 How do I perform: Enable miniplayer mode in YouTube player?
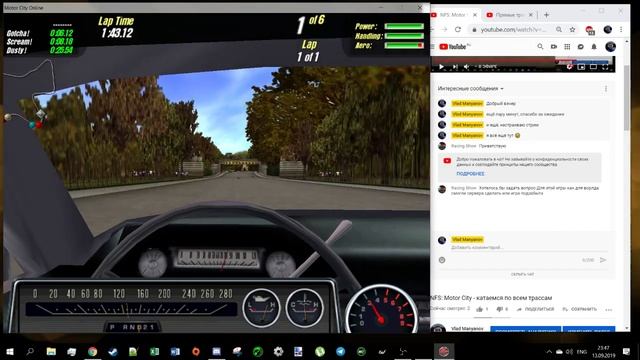tap(581, 67)
